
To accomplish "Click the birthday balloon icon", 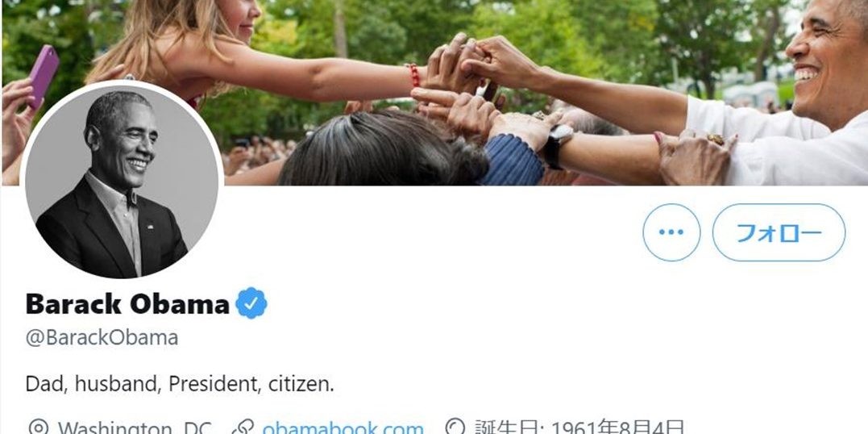I will tap(455, 428).
